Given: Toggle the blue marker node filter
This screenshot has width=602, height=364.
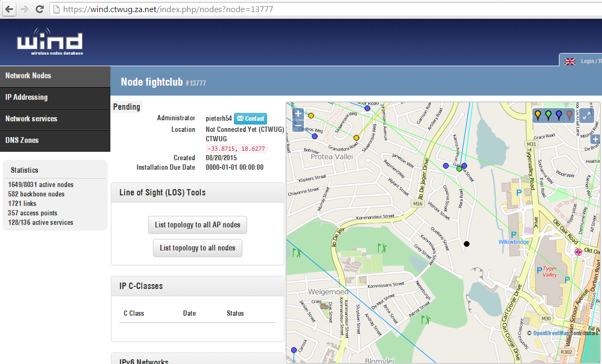Looking at the screenshot, I should (x=559, y=115).
